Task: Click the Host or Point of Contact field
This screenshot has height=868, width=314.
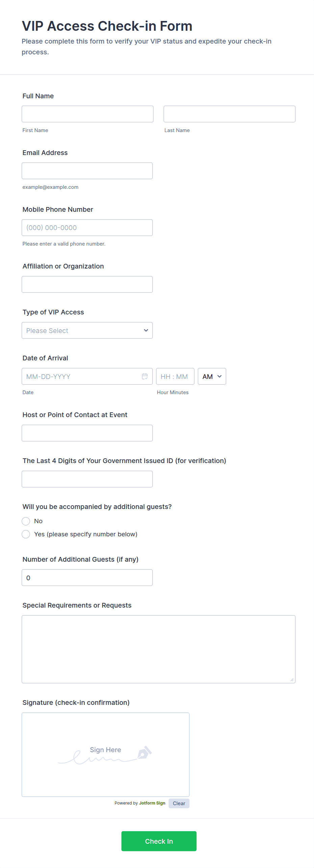Action: coord(87,433)
